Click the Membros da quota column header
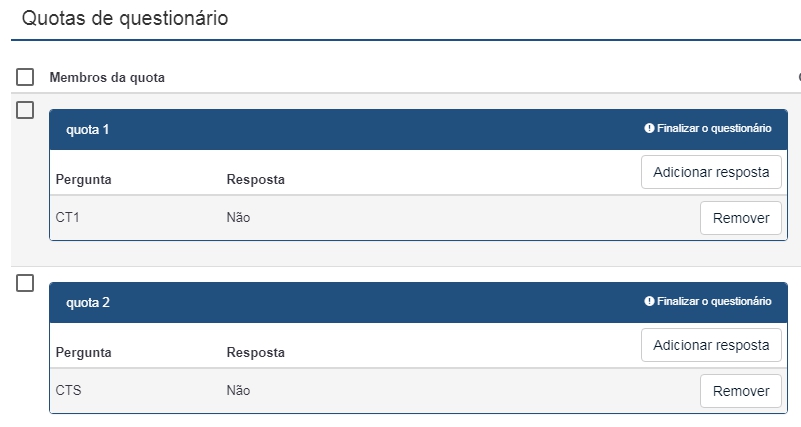The height and width of the screenshot is (427, 801). pyautogui.click(x=107, y=78)
